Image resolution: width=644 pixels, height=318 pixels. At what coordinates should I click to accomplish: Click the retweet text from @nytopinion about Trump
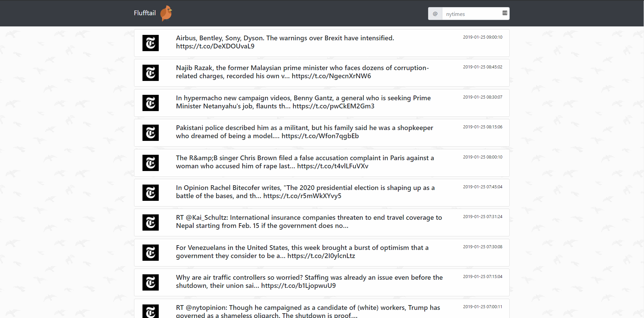(x=308, y=311)
